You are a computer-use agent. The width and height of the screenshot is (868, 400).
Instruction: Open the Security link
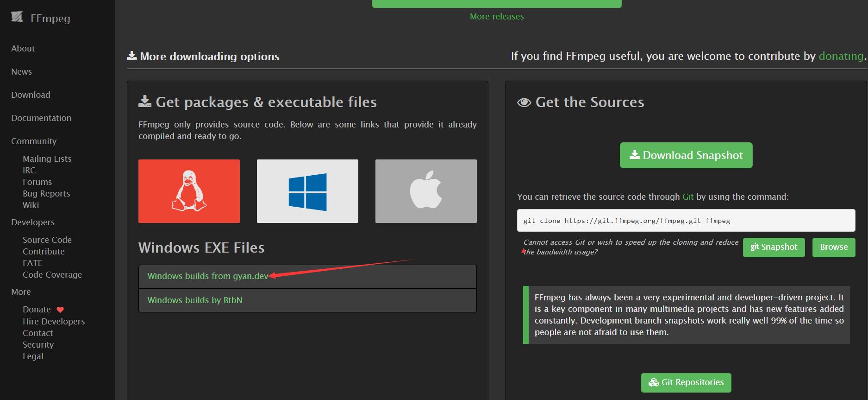click(x=38, y=344)
